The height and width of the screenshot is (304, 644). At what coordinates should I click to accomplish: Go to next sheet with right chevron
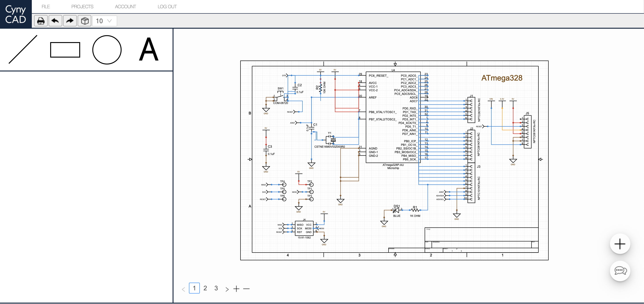coord(227,289)
